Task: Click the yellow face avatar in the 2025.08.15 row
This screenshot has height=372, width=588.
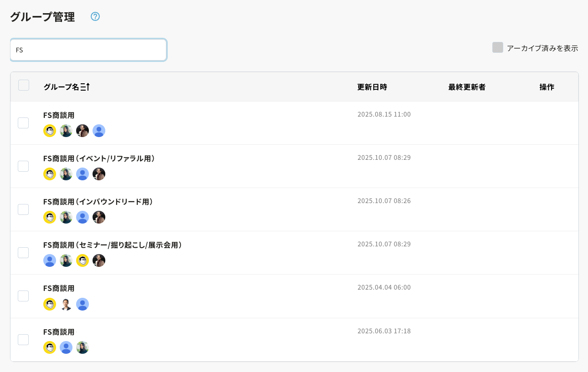Action: coord(50,131)
